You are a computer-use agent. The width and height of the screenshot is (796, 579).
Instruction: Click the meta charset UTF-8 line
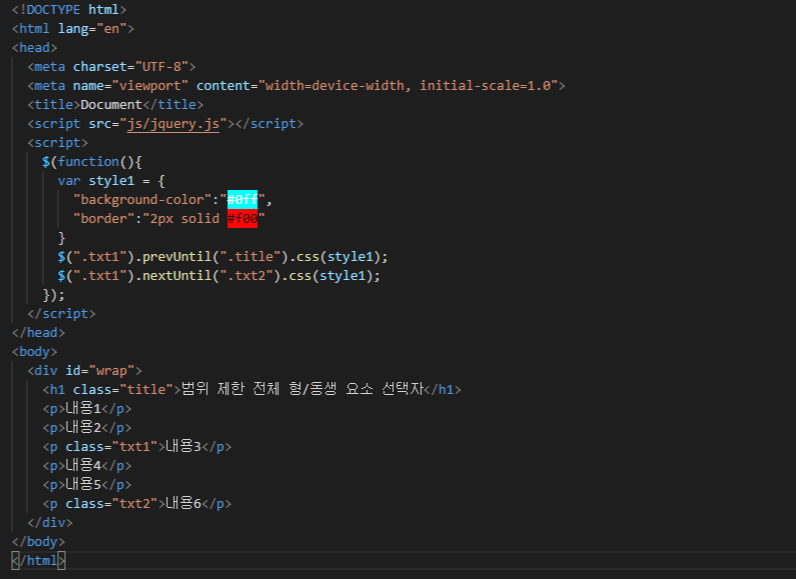(x=112, y=66)
